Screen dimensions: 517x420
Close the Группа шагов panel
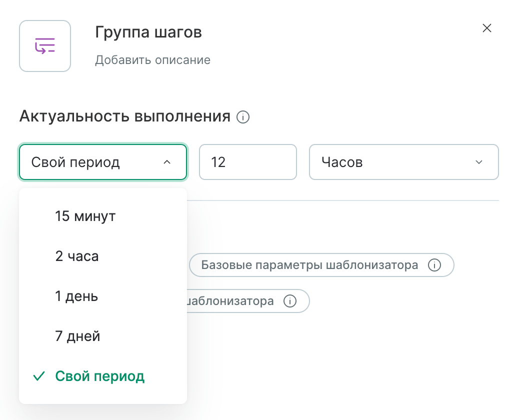487,28
